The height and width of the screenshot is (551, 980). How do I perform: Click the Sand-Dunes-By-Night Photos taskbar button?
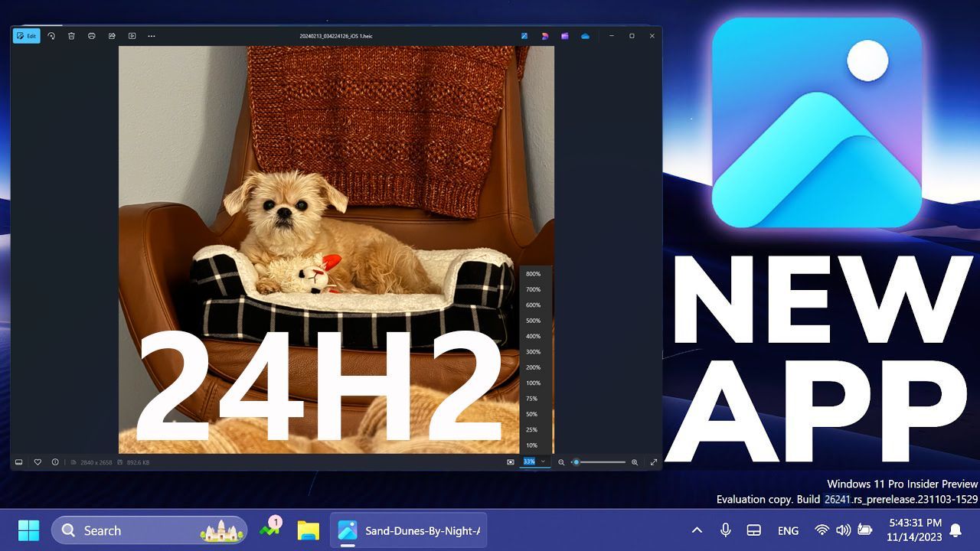point(409,530)
